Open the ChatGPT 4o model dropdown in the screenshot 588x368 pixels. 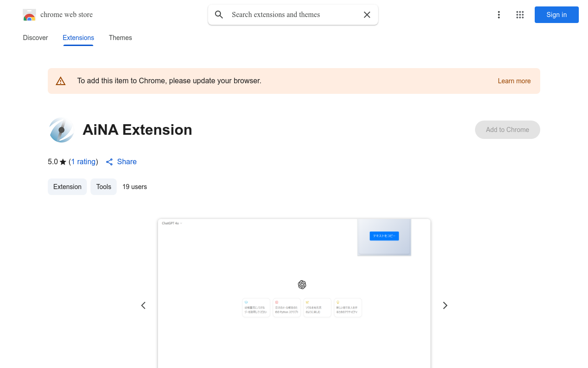[172, 223]
